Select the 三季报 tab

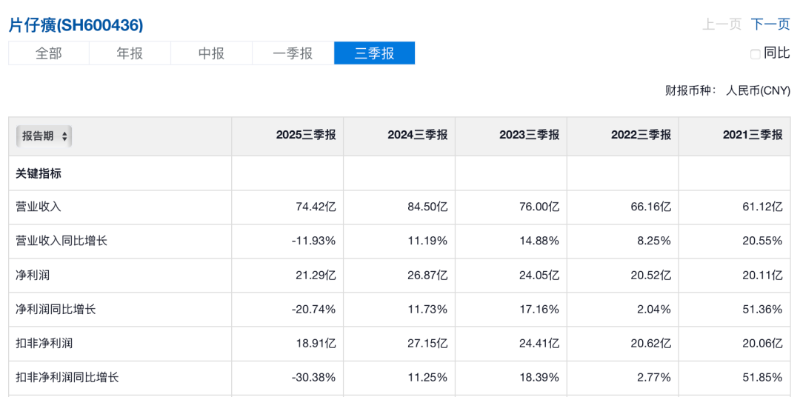point(374,53)
